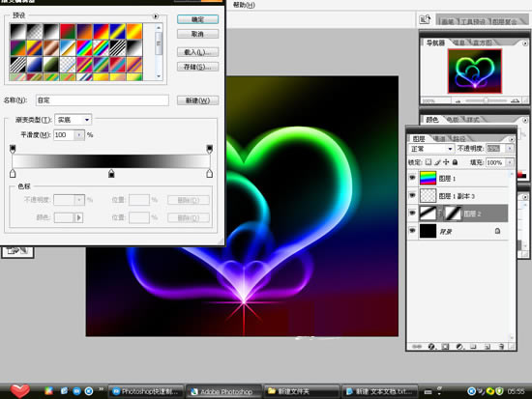
Task: Toggle visibility of the 背景 layer
Action: tap(413, 231)
